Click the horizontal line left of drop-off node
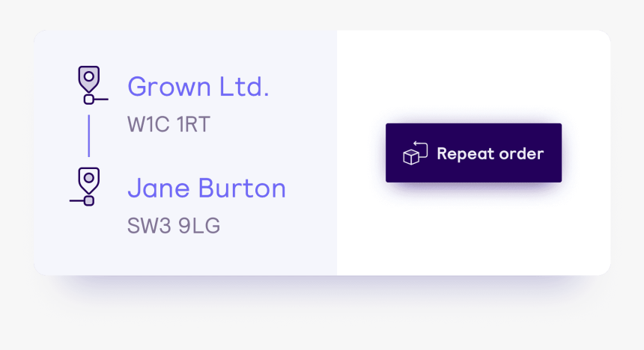The width and height of the screenshot is (644, 350). tap(77, 200)
